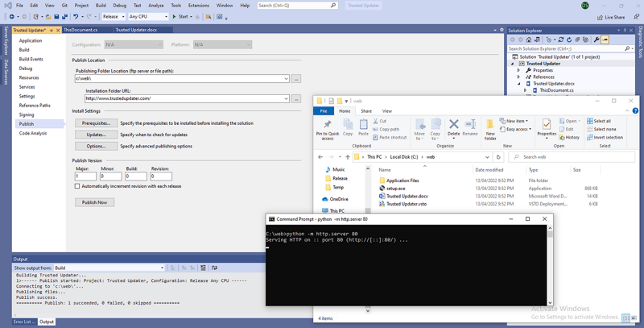
Task: Select setup.exe in the web folder
Action: pyautogui.click(x=396, y=189)
